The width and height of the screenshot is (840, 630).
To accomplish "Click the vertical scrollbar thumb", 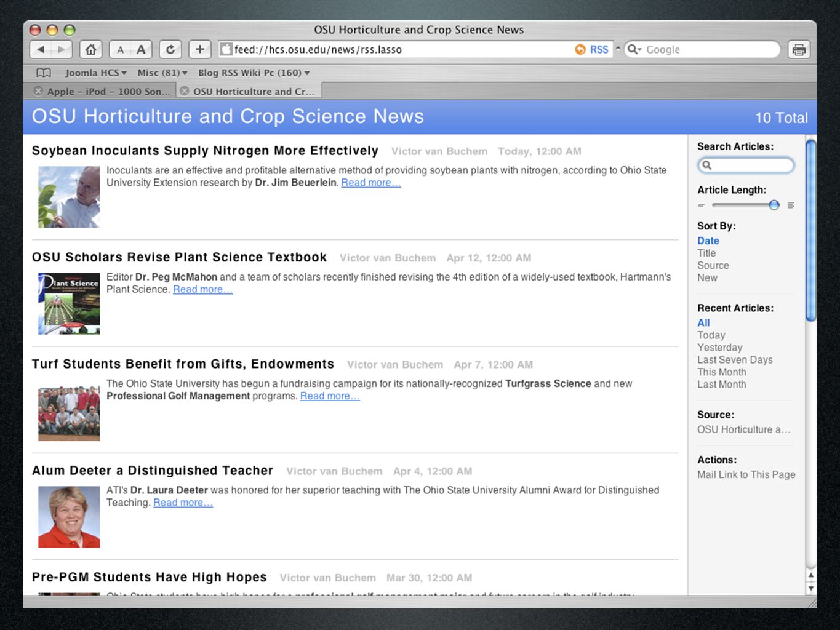I will click(811, 230).
